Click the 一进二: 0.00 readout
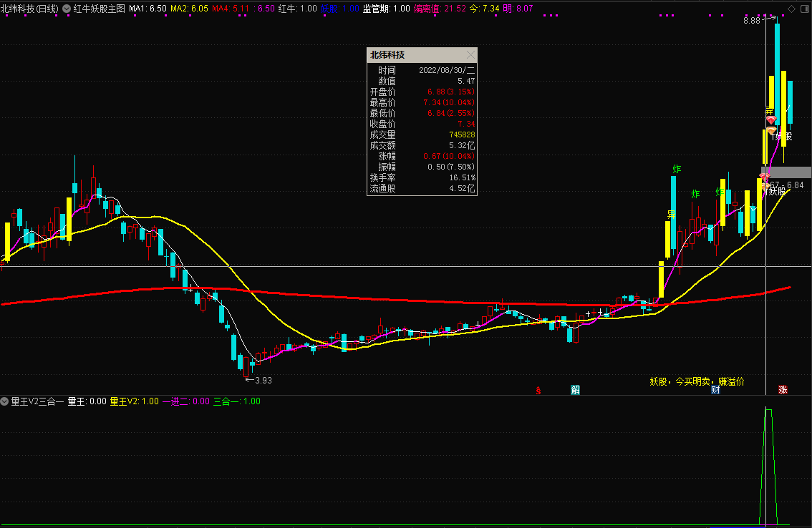Viewport: 812px width, 528px height. click(x=186, y=401)
